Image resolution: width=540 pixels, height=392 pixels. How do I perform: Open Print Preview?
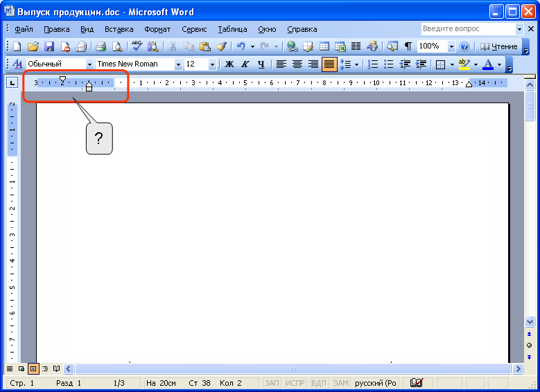(x=117, y=46)
